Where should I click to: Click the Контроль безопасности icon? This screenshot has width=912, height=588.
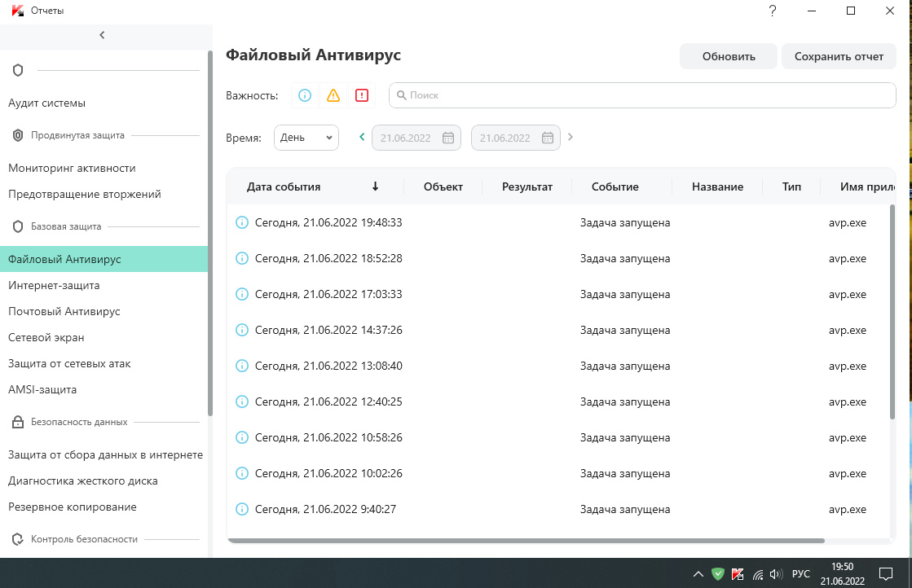[18, 539]
